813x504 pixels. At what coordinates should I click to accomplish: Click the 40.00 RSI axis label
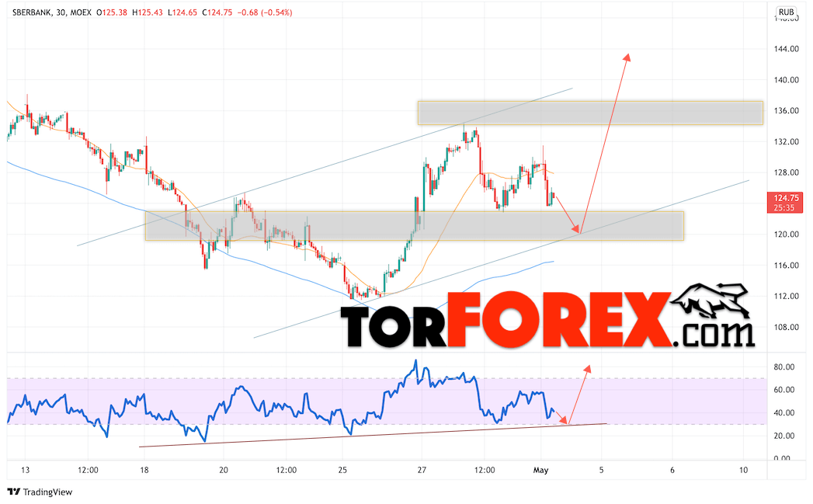[784, 413]
